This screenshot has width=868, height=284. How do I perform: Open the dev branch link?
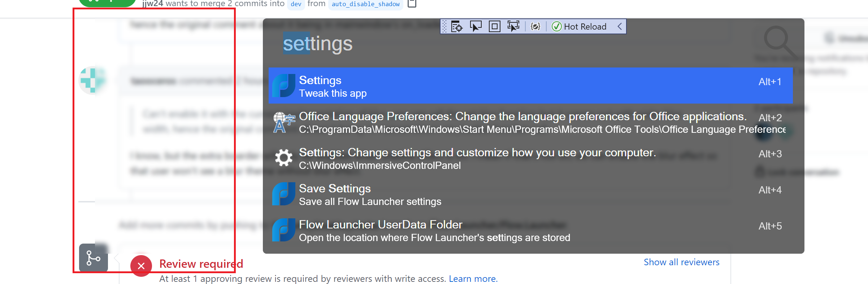[296, 4]
